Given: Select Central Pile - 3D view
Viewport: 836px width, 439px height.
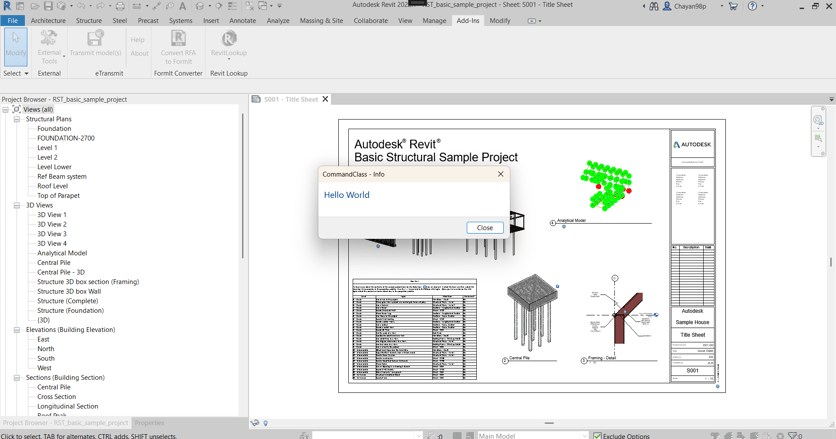Looking at the screenshot, I should (61, 273).
